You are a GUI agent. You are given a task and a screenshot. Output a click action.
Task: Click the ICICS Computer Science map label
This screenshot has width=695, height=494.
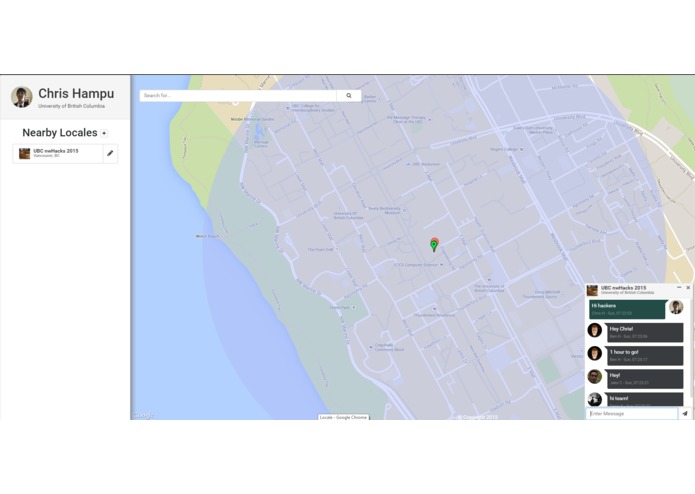415,265
